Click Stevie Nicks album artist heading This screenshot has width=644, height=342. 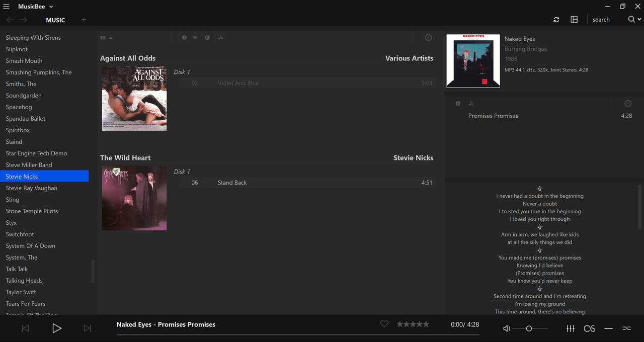413,158
